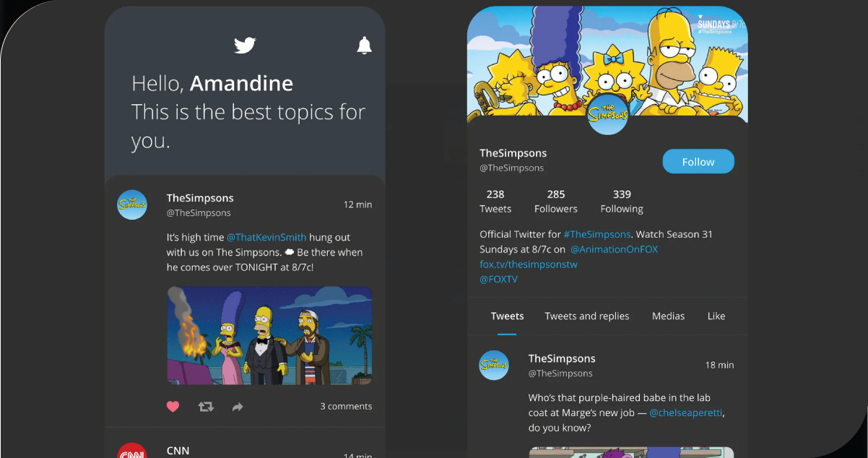868x458 pixels.
Task: Open the tweet image with Marge and Homer
Action: 269,335
